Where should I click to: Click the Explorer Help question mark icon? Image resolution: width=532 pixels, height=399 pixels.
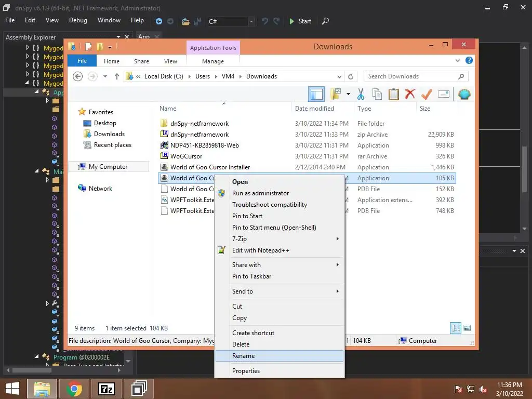[469, 60]
